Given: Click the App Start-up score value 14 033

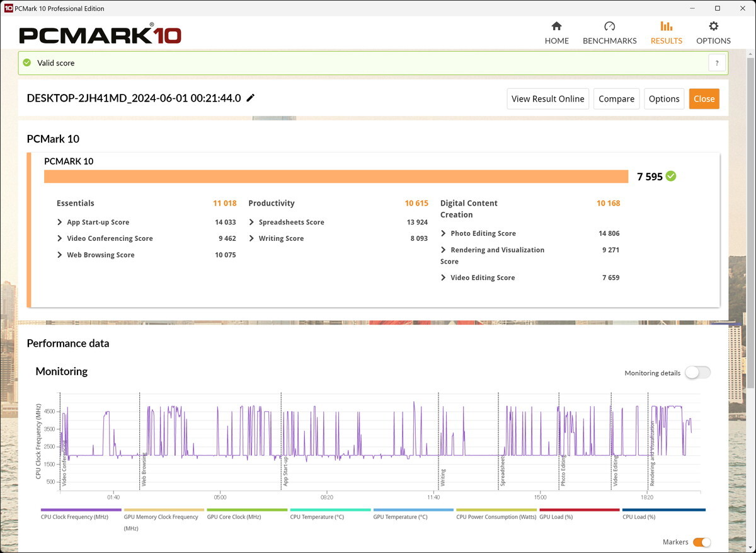Looking at the screenshot, I should tap(226, 222).
